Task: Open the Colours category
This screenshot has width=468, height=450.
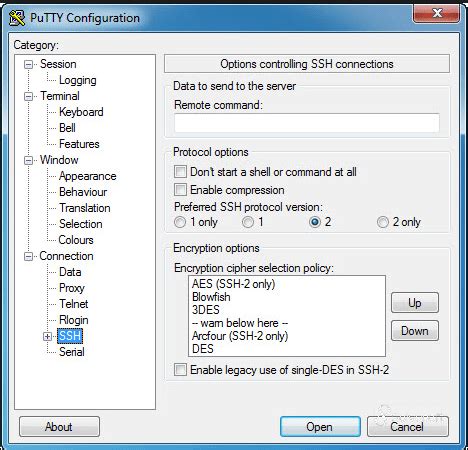Action: 76,240
